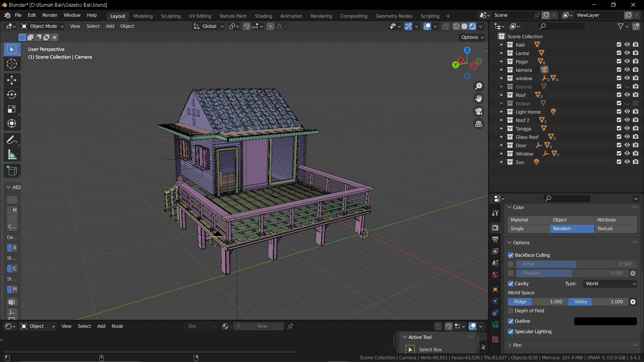644x362 pixels.
Task: Show the Ground collection in viewport
Action: [627, 86]
